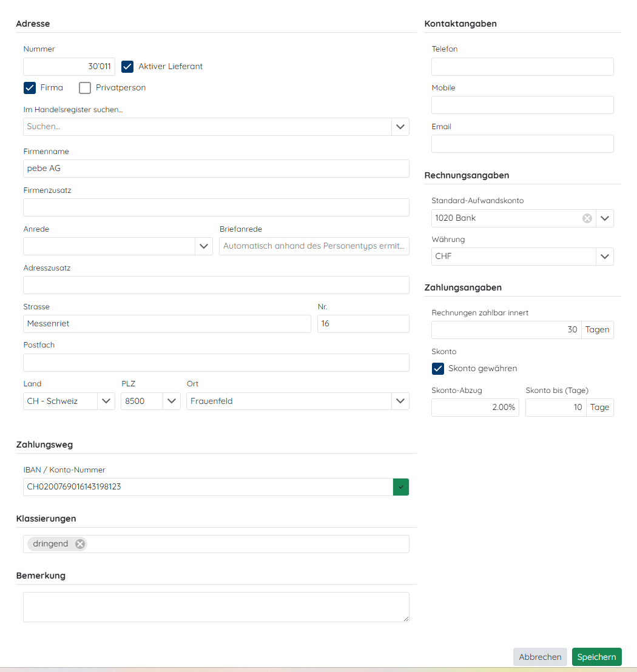
Task: Open the Anrede dropdown
Action: click(204, 246)
